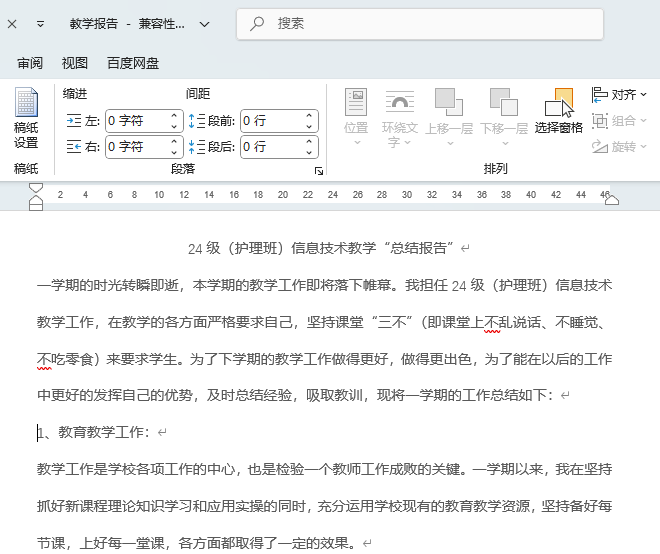660x554 pixels.
Task: Open the 稿纸设置 manuscript paper settings
Action: tap(26, 118)
